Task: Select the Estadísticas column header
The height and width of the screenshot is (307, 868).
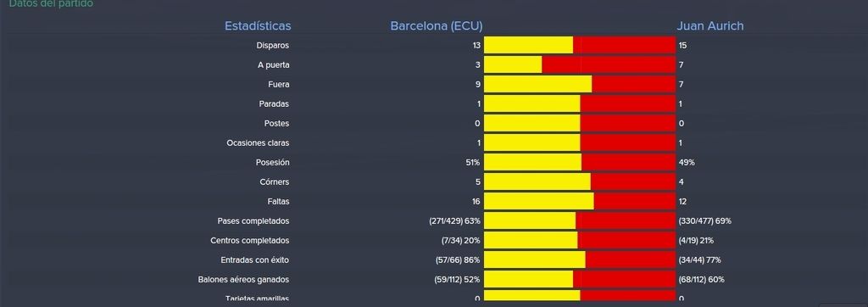Action: 258,26
